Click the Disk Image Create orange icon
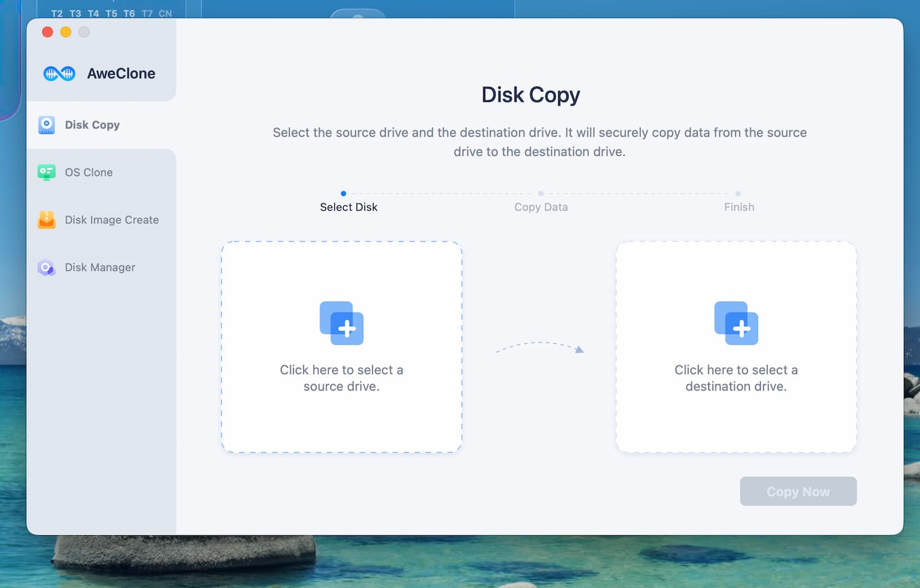The height and width of the screenshot is (588, 920). [x=47, y=220]
